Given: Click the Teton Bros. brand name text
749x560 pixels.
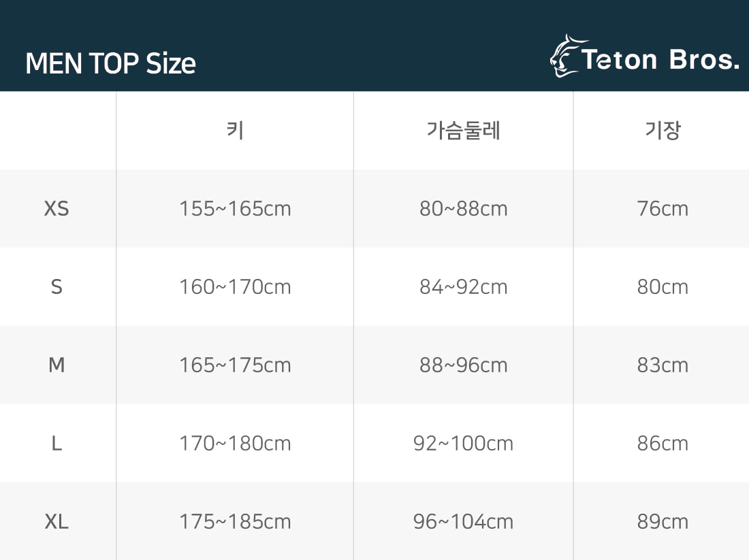Looking at the screenshot, I should pos(660,61).
